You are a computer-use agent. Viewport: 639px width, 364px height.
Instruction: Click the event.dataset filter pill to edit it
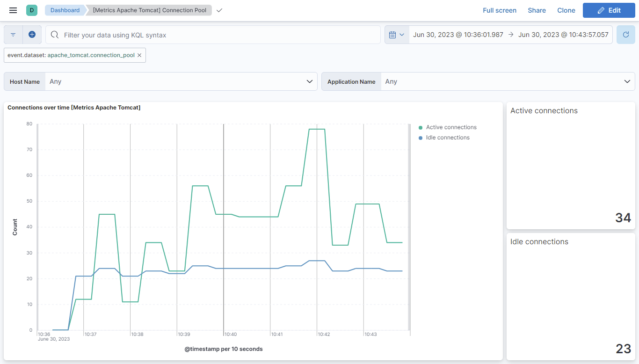[x=70, y=55]
